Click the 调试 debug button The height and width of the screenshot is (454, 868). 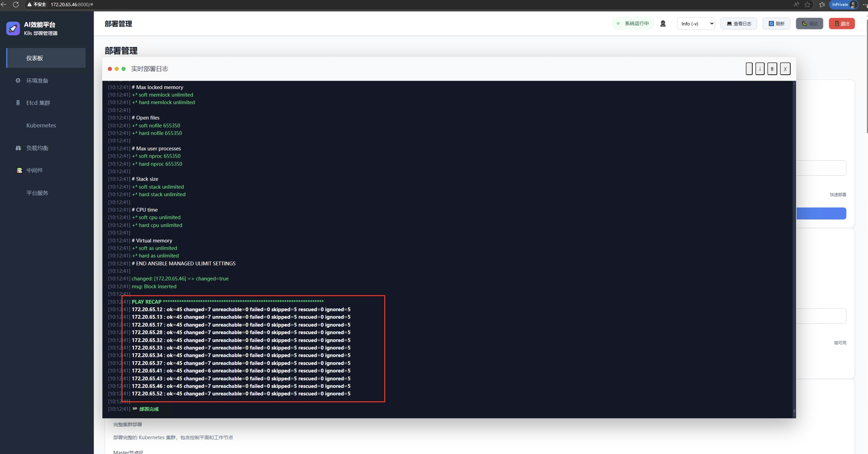click(x=809, y=24)
